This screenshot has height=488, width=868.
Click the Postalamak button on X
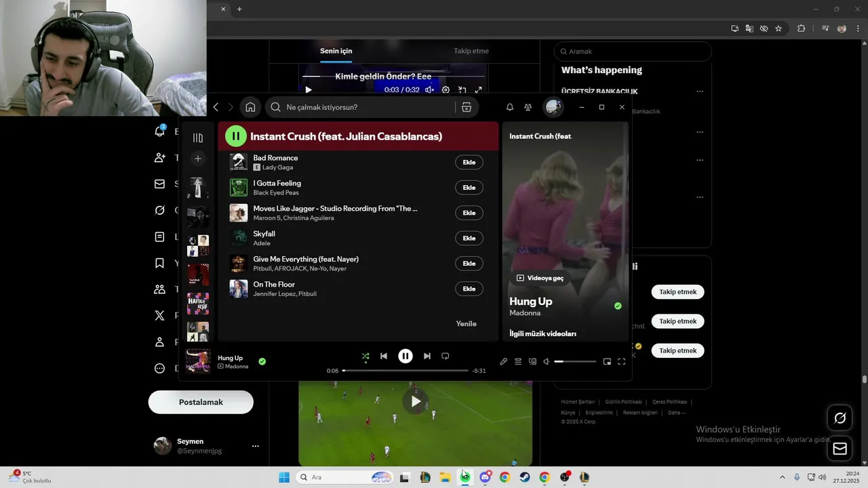pyautogui.click(x=201, y=402)
